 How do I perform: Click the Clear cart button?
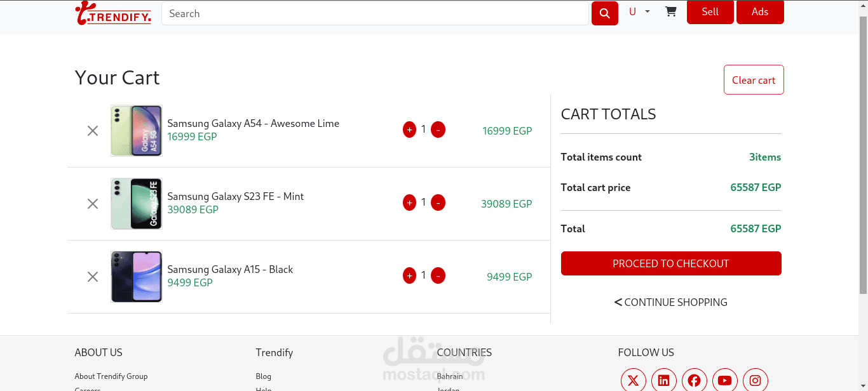click(754, 80)
